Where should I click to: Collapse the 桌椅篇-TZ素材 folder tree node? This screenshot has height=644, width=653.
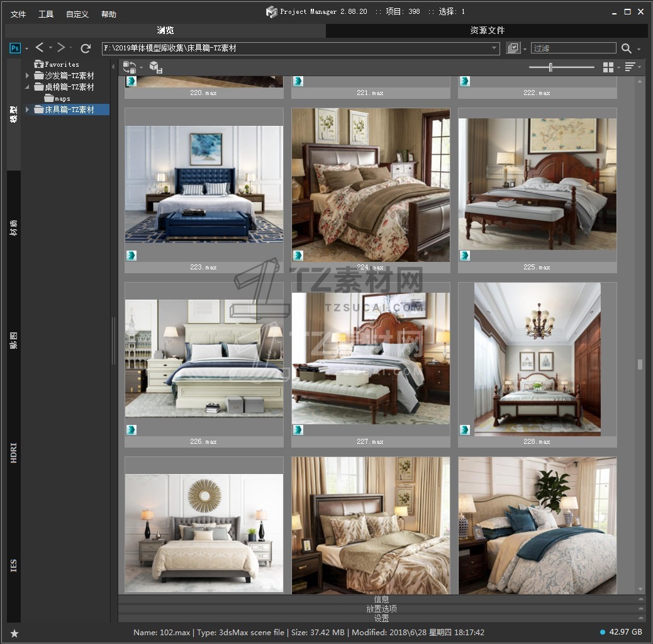click(x=27, y=87)
